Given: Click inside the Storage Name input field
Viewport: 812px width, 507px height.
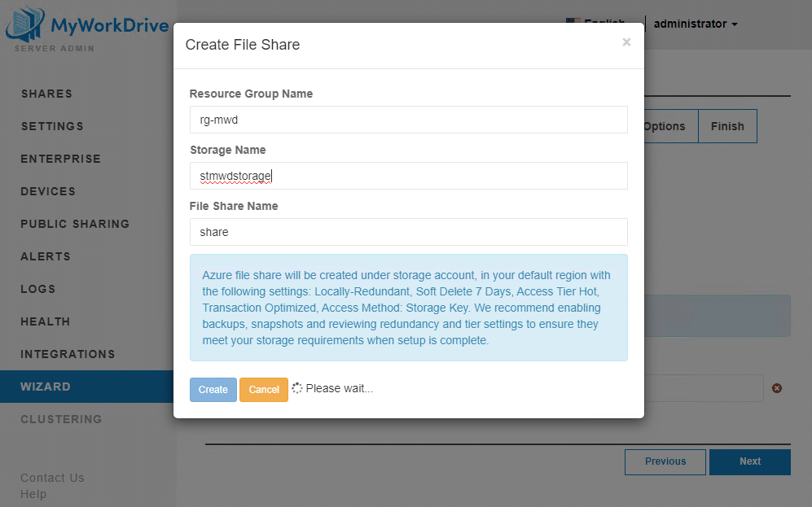Looking at the screenshot, I should point(407,176).
